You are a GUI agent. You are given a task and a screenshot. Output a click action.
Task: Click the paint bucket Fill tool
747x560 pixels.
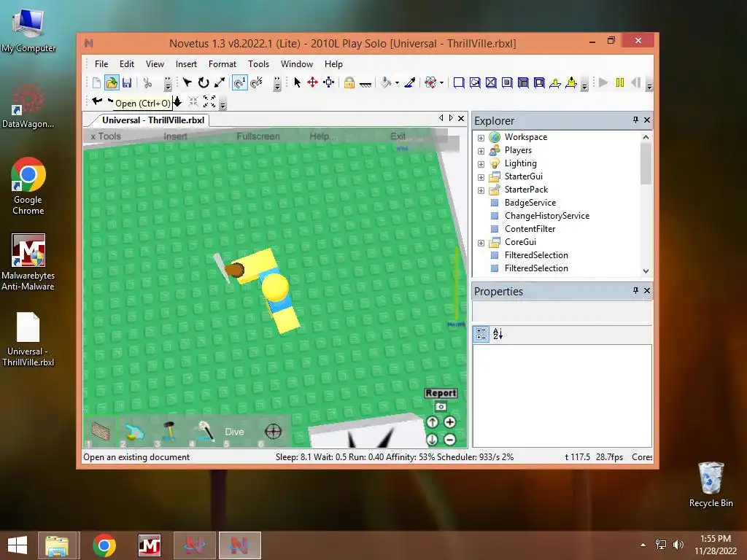pyautogui.click(x=385, y=83)
